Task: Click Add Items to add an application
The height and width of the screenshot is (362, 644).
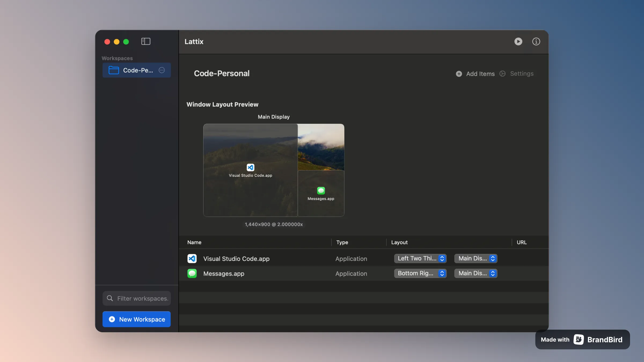Action: pyautogui.click(x=480, y=73)
